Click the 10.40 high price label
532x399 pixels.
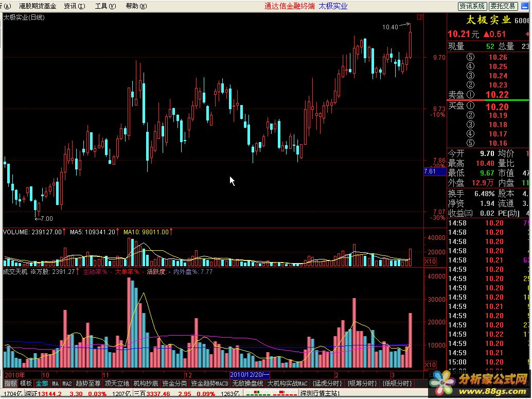point(390,27)
